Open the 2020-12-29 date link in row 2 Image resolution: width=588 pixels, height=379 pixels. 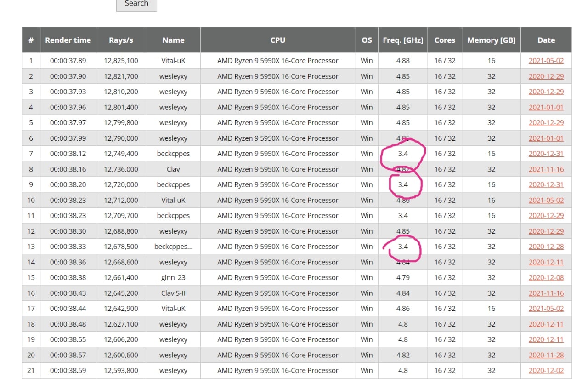pyautogui.click(x=546, y=76)
